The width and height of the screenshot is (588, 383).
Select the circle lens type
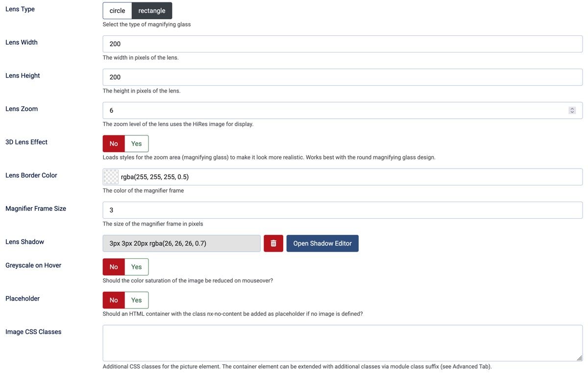click(x=117, y=11)
